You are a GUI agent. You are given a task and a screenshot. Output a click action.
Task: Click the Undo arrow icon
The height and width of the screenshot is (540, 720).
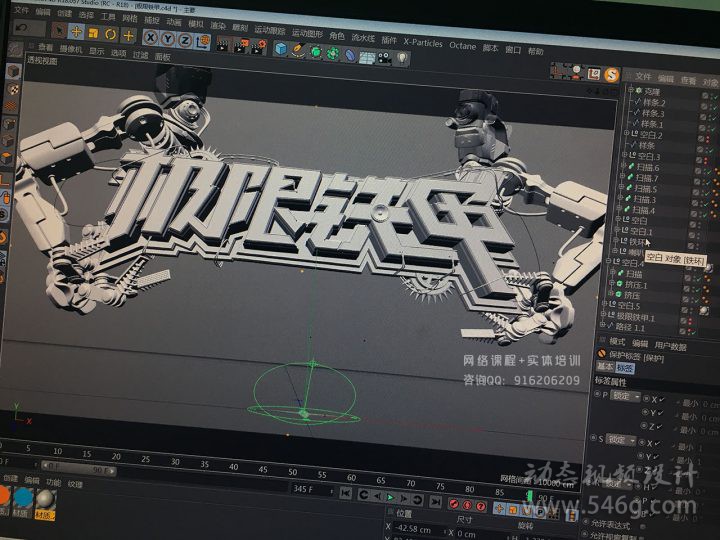22,28
